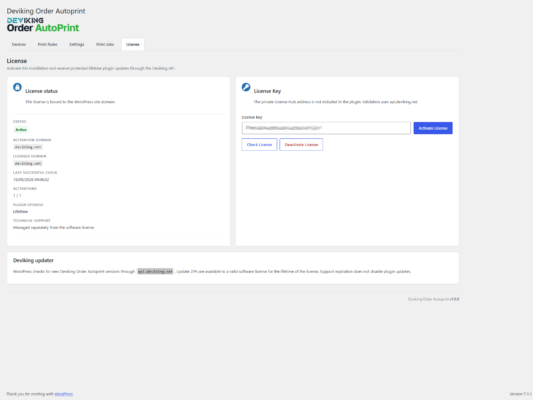This screenshot has width=533, height=400.
Task: Click the 'Deviking Order Autoprint' page title
Action: pos(46,11)
